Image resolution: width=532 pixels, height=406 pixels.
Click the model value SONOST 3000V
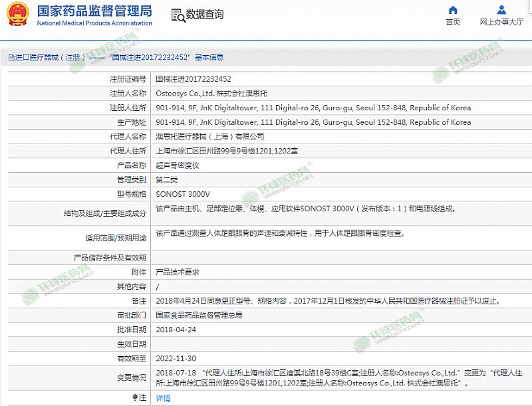[182, 194]
